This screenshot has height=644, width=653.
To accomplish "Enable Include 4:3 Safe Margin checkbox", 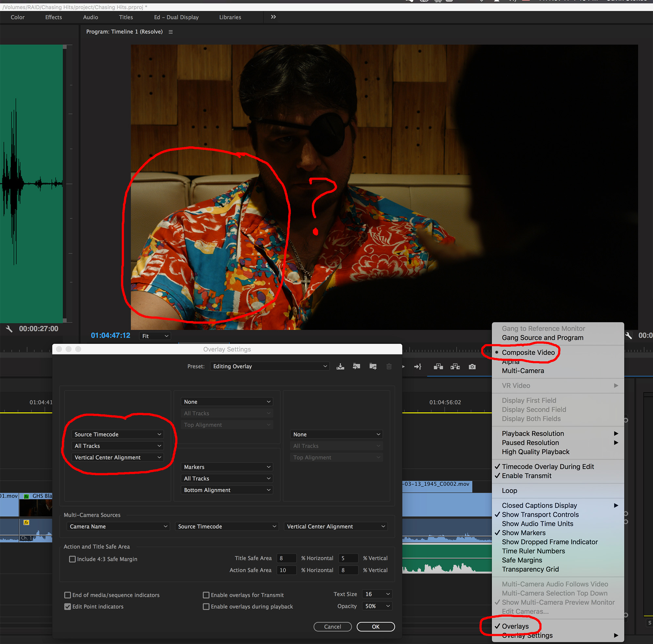I will coord(72,559).
